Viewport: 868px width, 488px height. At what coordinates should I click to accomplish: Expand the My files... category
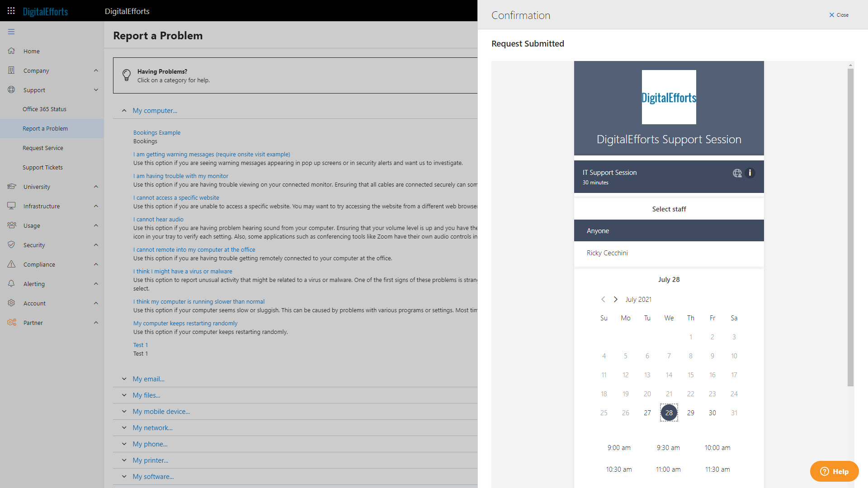coord(124,395)
